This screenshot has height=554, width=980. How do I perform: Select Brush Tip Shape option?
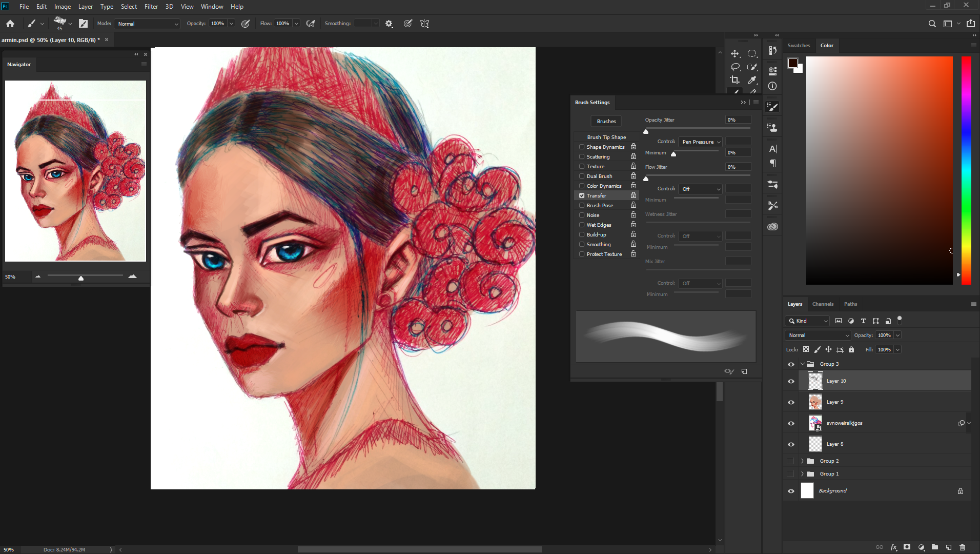pyautogui.click(x=606, y=137)
